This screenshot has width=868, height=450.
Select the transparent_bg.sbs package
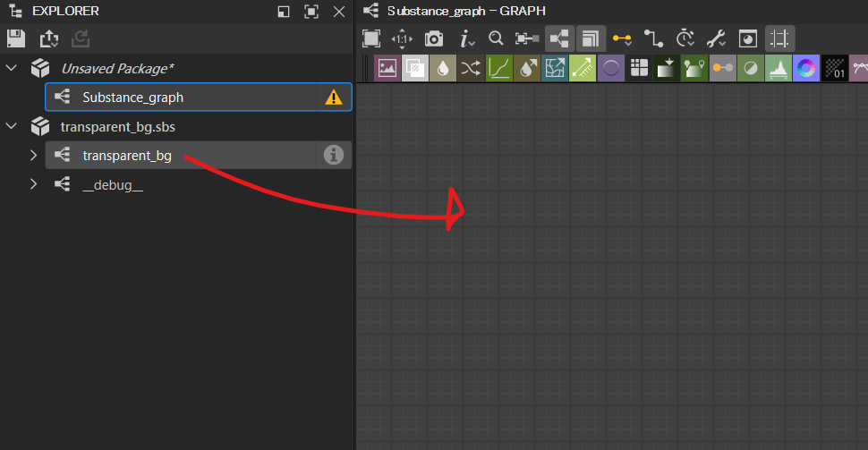point(105,127)
